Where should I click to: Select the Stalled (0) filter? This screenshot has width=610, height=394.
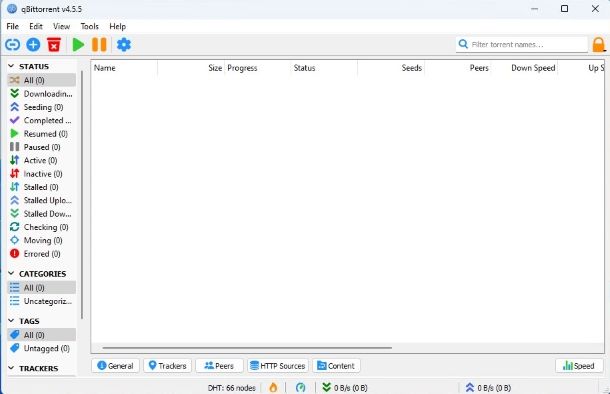point(42,187)
